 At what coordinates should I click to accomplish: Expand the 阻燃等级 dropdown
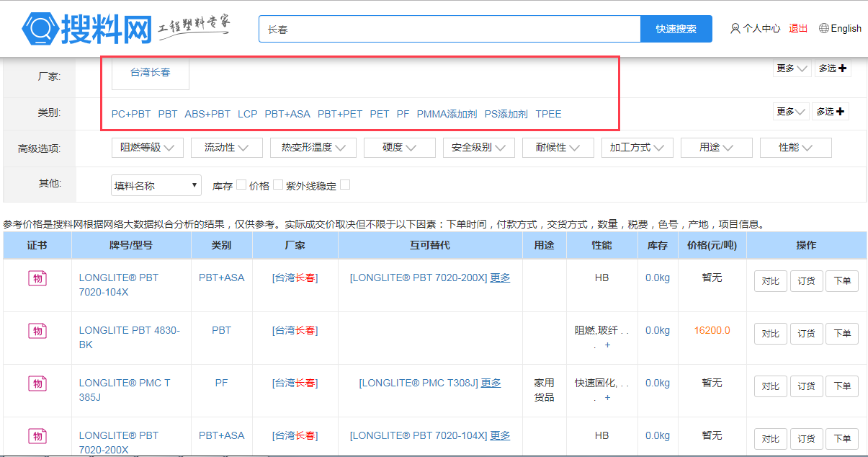148,148
